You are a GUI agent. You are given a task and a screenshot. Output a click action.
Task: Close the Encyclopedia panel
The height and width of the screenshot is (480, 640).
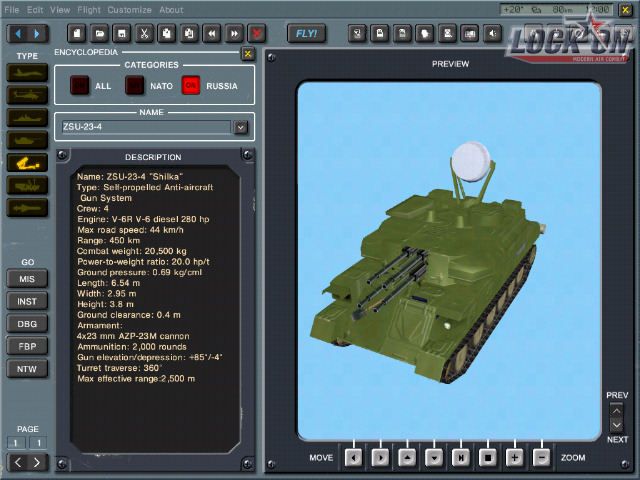tap(248, 53)
